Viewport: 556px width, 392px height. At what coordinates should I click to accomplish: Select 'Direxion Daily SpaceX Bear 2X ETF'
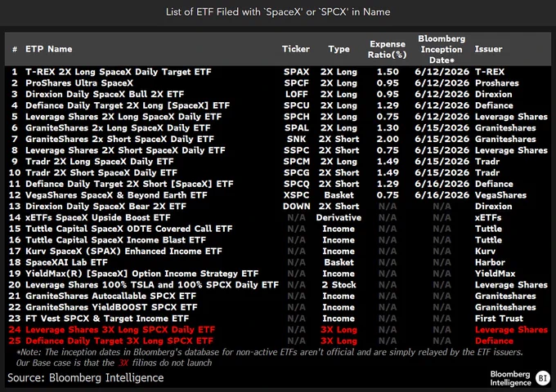click(x=105, y=207)
